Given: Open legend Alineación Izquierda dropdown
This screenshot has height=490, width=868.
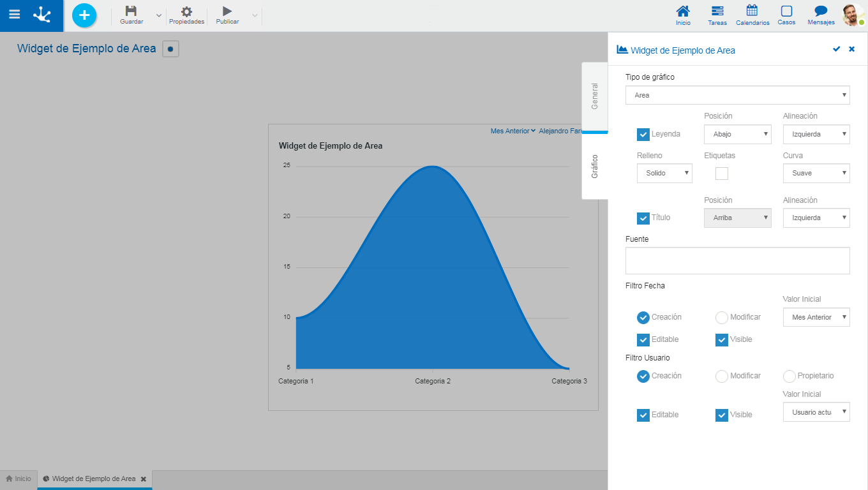Looking at the screenshot, I should (816, 134).
